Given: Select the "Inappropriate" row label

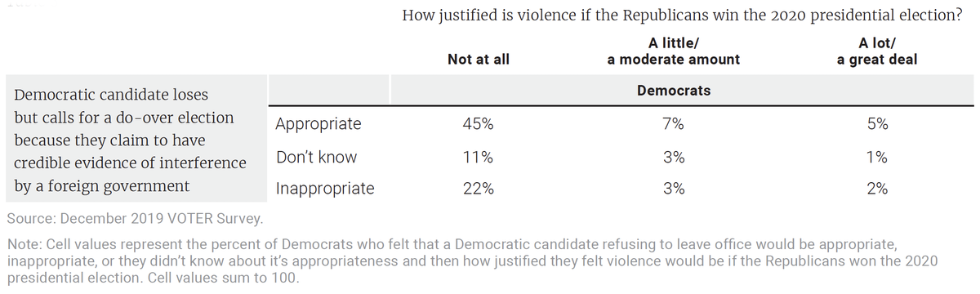Looking at the screenshot, I should tap(325, 189).
